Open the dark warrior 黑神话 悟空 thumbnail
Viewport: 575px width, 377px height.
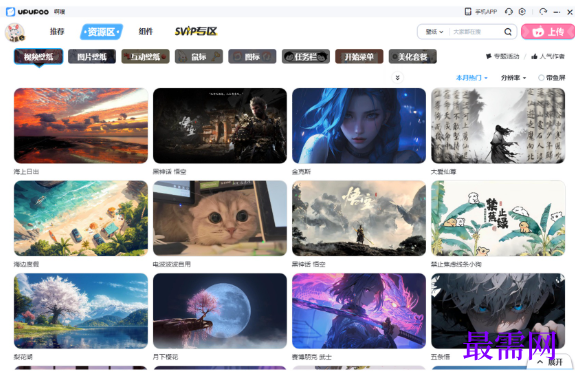(x=220, y=126)
